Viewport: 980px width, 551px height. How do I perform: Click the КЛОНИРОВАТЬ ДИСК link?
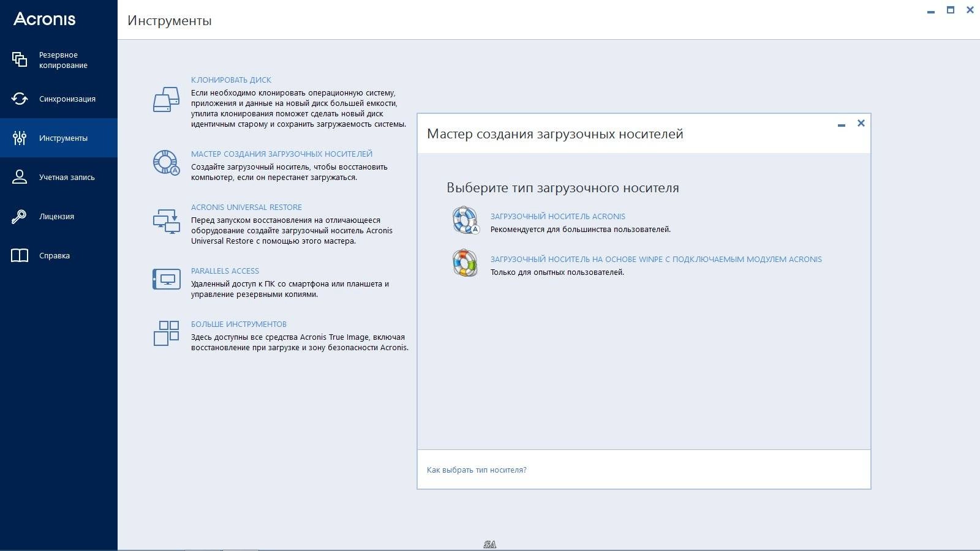click(231, 80)
